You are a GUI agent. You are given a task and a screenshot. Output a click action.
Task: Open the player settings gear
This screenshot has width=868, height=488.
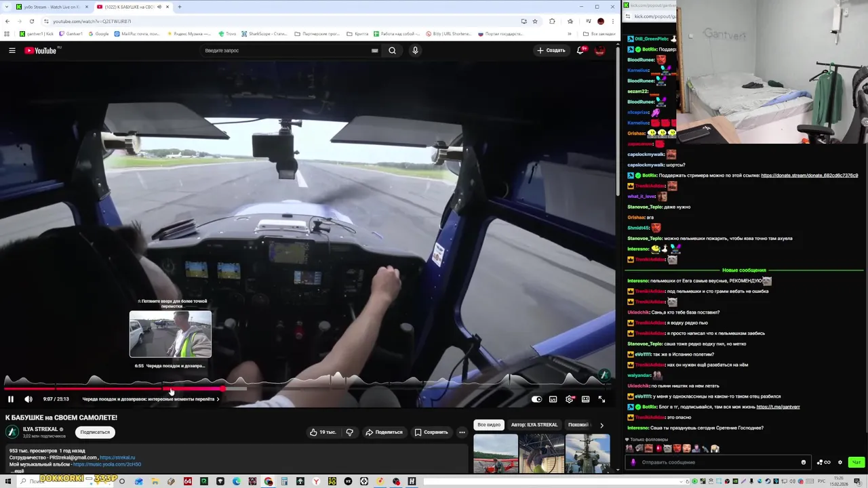[x=569, y=399]
